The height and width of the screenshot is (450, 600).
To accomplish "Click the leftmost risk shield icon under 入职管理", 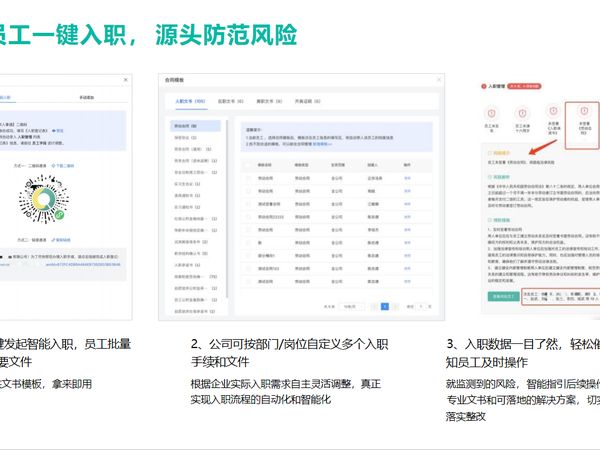I will pos(492,113).
